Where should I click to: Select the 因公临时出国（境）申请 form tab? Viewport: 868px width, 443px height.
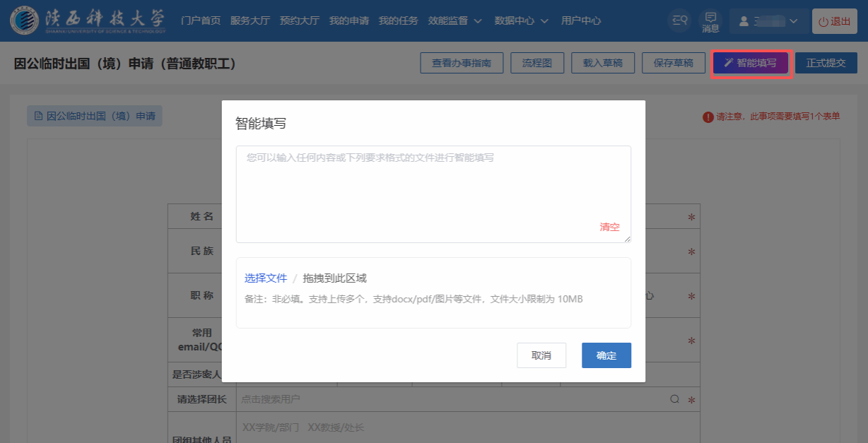95,116
